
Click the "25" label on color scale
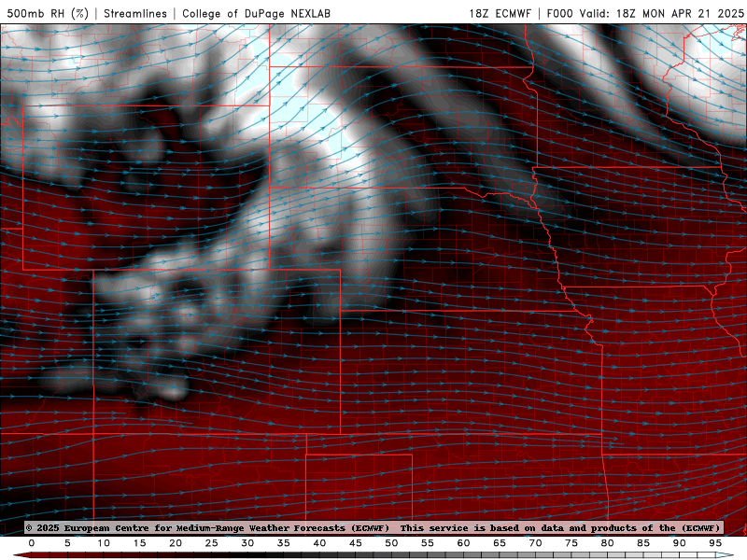click(211, 543)
